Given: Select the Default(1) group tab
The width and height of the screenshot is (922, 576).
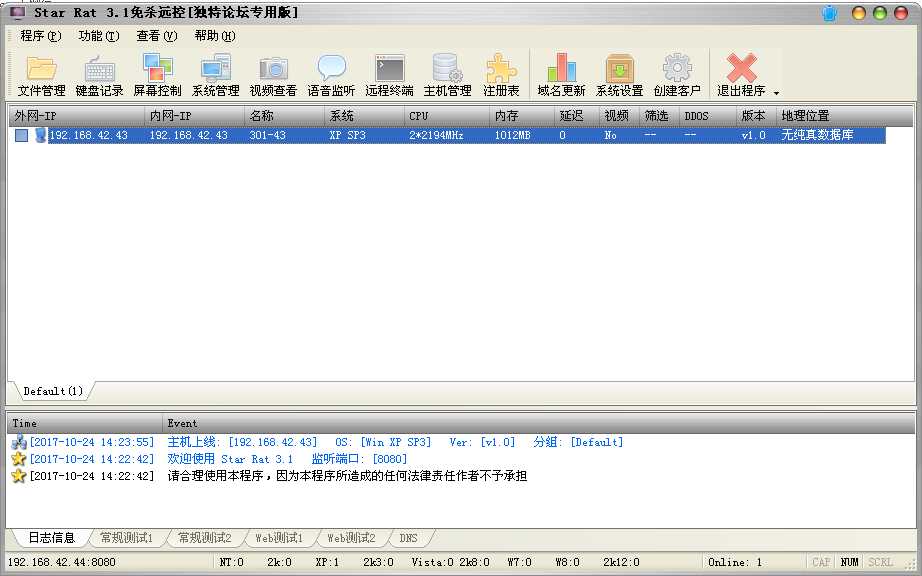Looking at the screenshot, I should tap(53, 391).
